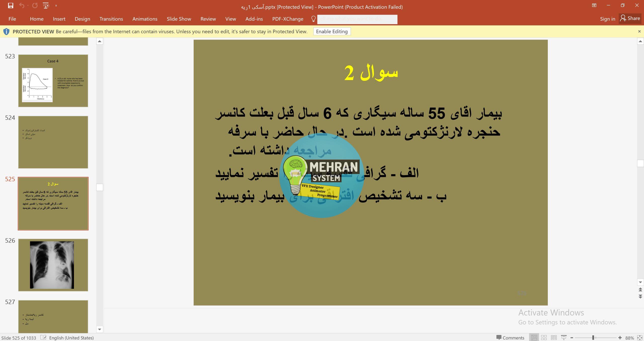Click the Save icon in quick access toolbar

coord(11,6)
